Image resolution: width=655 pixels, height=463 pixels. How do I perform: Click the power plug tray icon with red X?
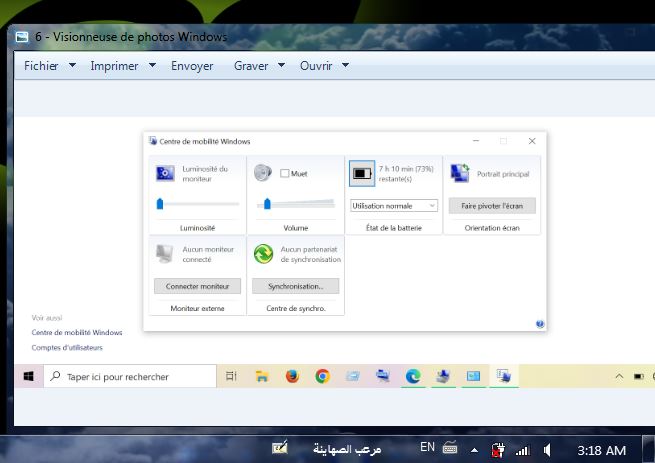pyautogui.click(x=498, y=450)
